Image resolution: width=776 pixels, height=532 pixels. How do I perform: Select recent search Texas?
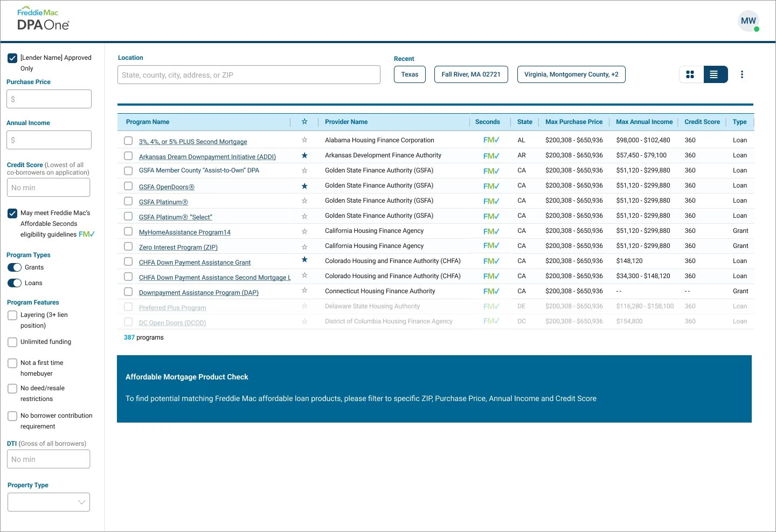click(410, 74)
